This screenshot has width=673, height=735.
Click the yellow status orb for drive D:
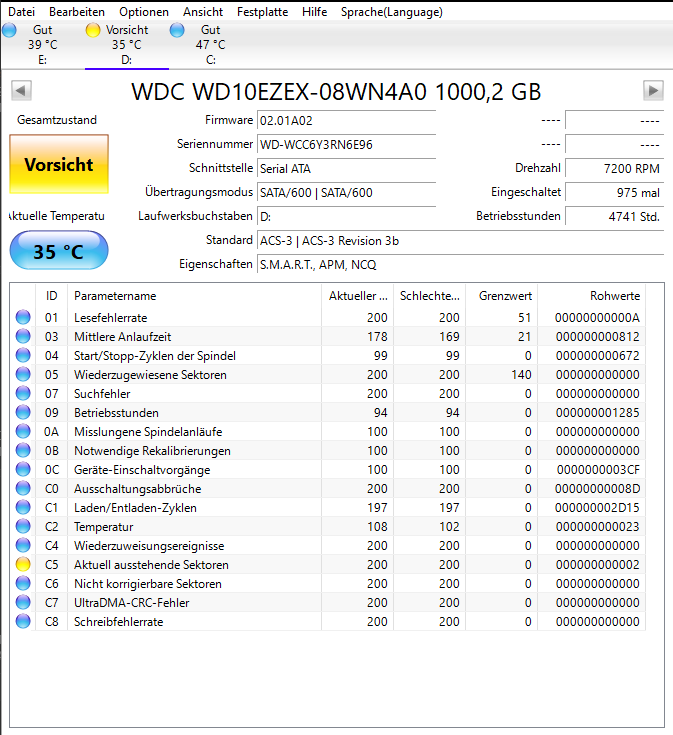93,30
